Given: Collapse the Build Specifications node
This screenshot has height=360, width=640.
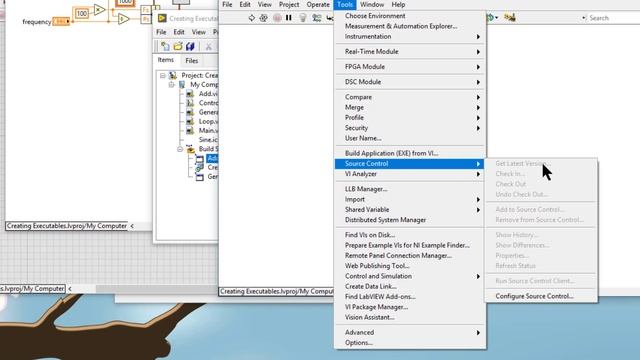Looking at the screenshot, I should tap(180, 149).
